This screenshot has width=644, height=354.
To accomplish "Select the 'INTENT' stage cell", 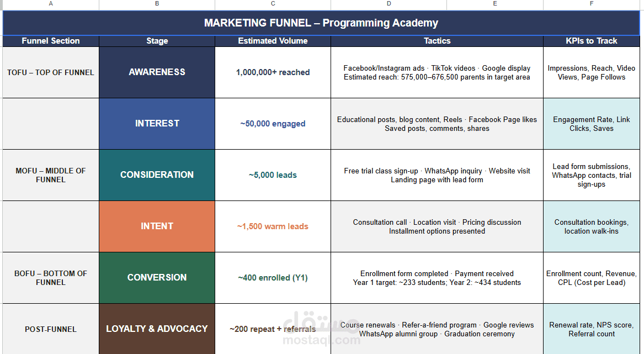I will (x=157, y=226).
